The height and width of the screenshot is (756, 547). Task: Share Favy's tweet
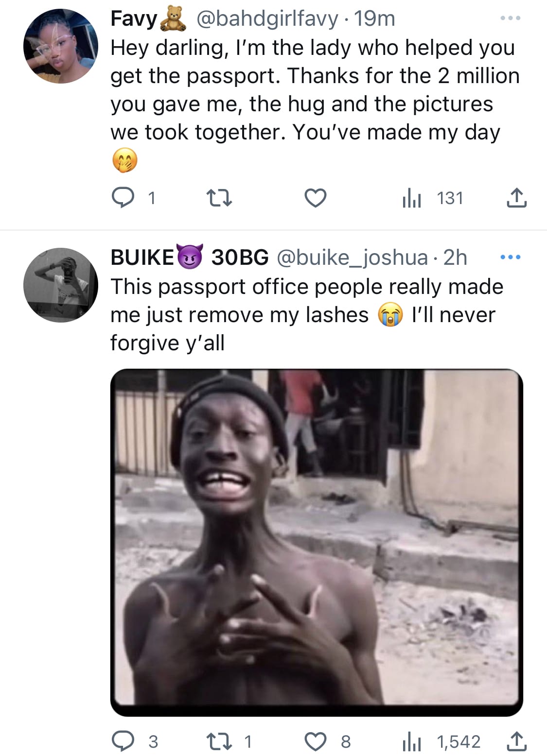[516, 198]
